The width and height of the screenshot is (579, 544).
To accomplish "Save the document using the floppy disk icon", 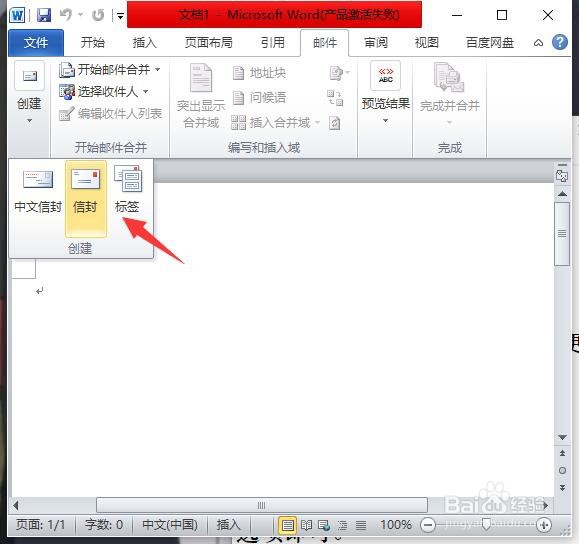I will 44,15.
